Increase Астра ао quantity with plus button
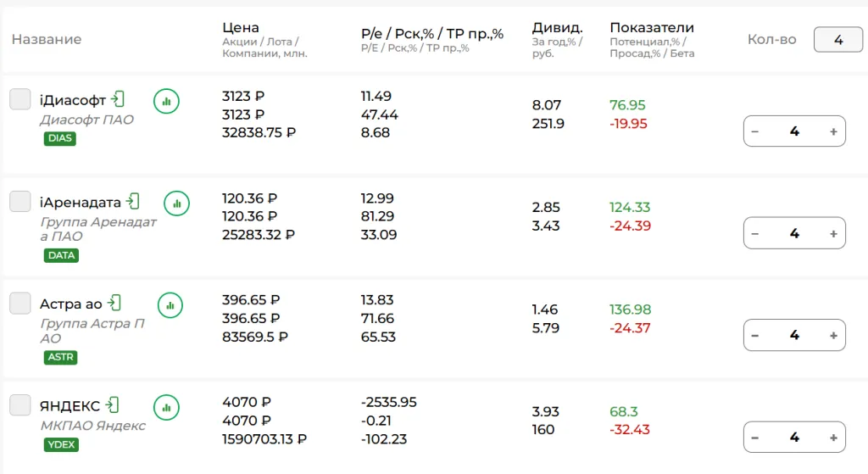 point(833,336)
